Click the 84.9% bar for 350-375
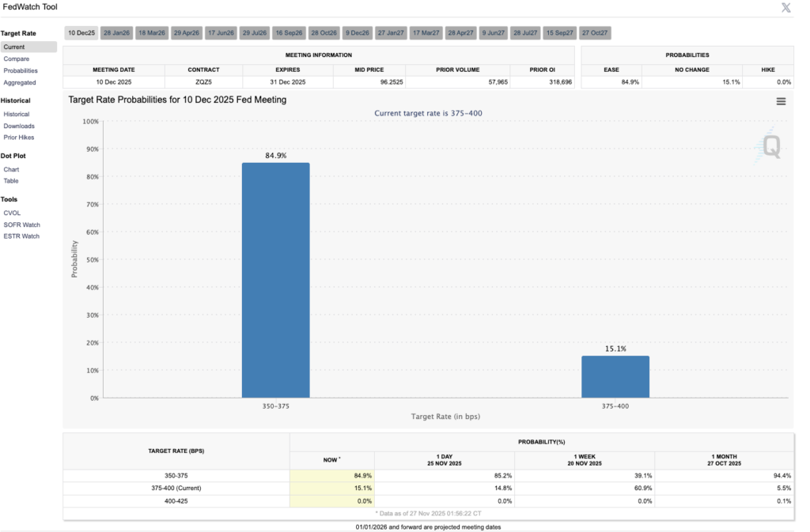 (275, 280)
